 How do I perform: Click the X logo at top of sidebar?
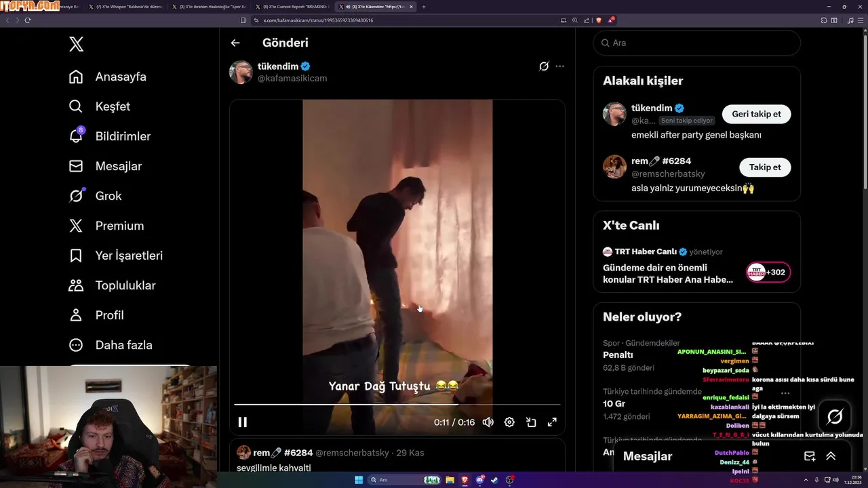click(76, 45)
